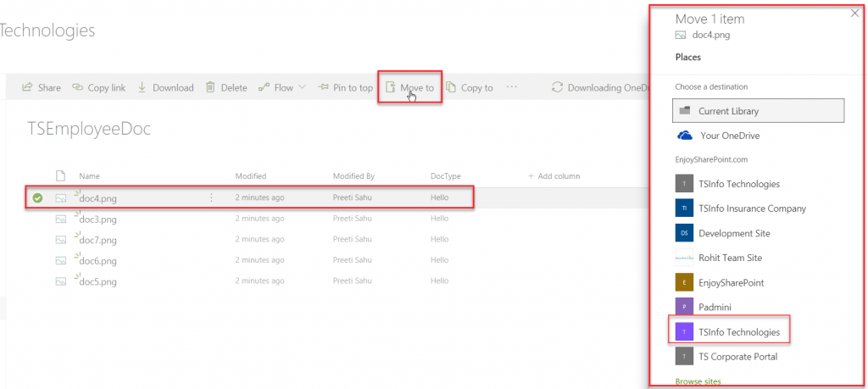Click the Download arrow icon
The width and height of the screenshot is (868, 389).
[x=142, y=87]
